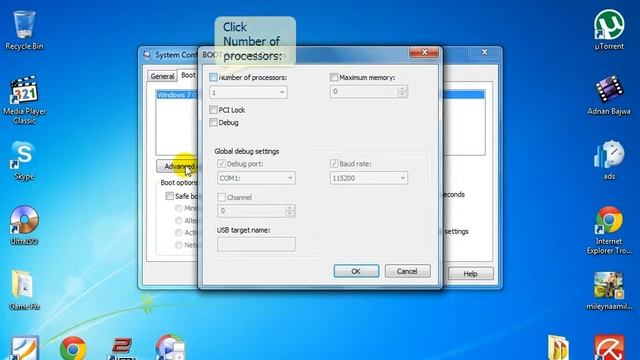Open the music file icon at bottom right

558,348
